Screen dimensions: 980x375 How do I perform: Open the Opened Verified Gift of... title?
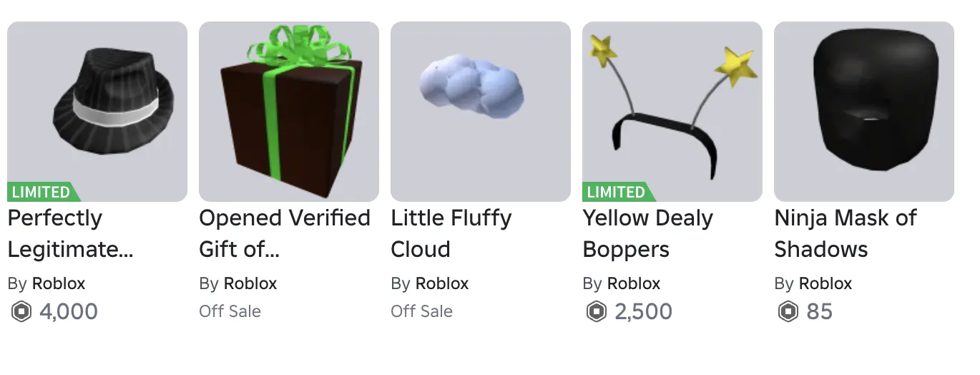coord(285,233)
